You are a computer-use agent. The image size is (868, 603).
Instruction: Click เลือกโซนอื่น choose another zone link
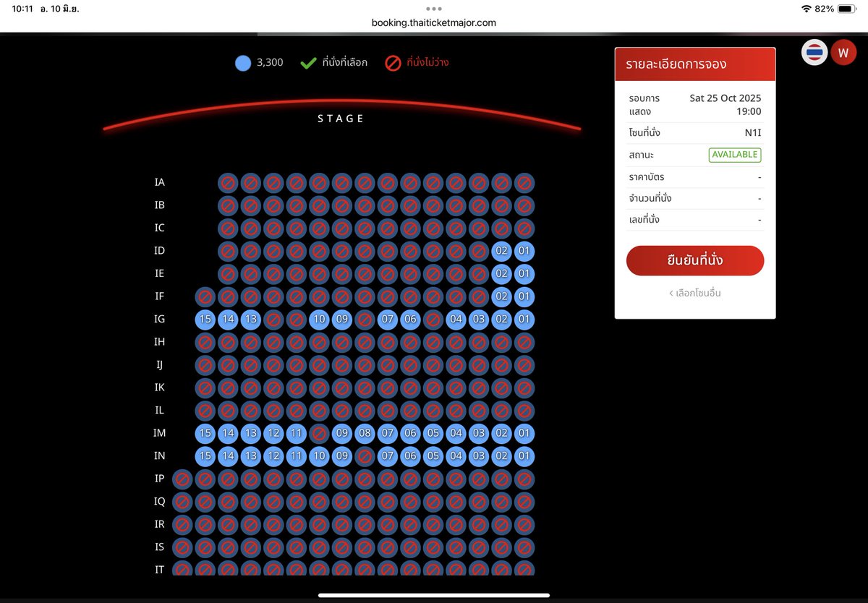[694, 294]
